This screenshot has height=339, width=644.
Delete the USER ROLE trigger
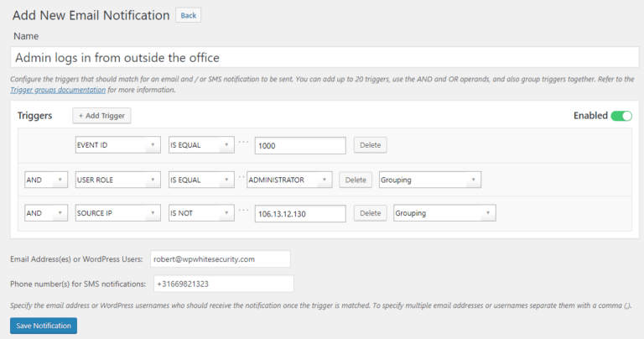point(356,179)
